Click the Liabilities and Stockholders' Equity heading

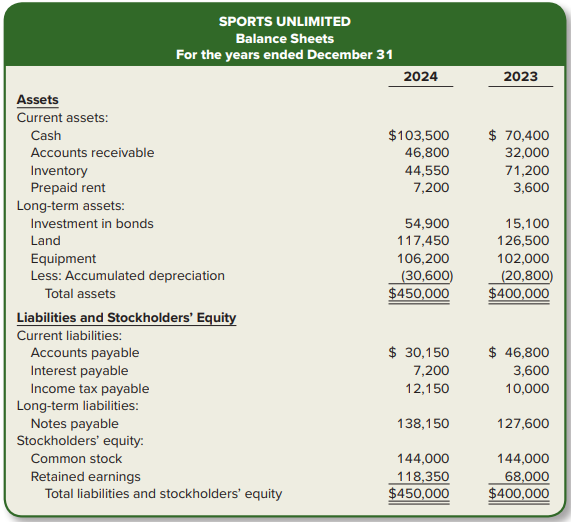coord(126,318)
